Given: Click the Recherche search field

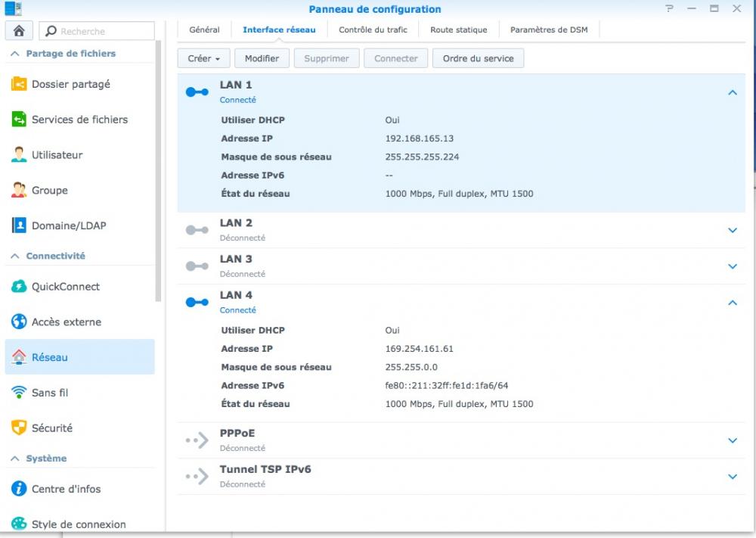Looking at the screenshot, I should (x=102, y=31).
